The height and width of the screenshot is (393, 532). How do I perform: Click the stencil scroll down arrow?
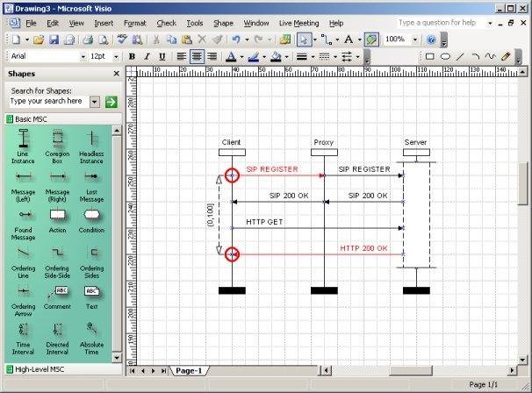(117, 358)
